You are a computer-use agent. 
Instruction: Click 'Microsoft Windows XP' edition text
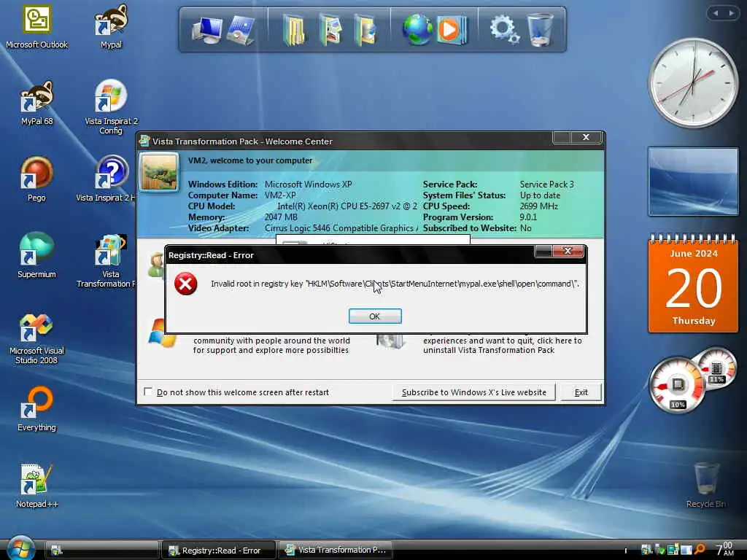coord(309,184)
